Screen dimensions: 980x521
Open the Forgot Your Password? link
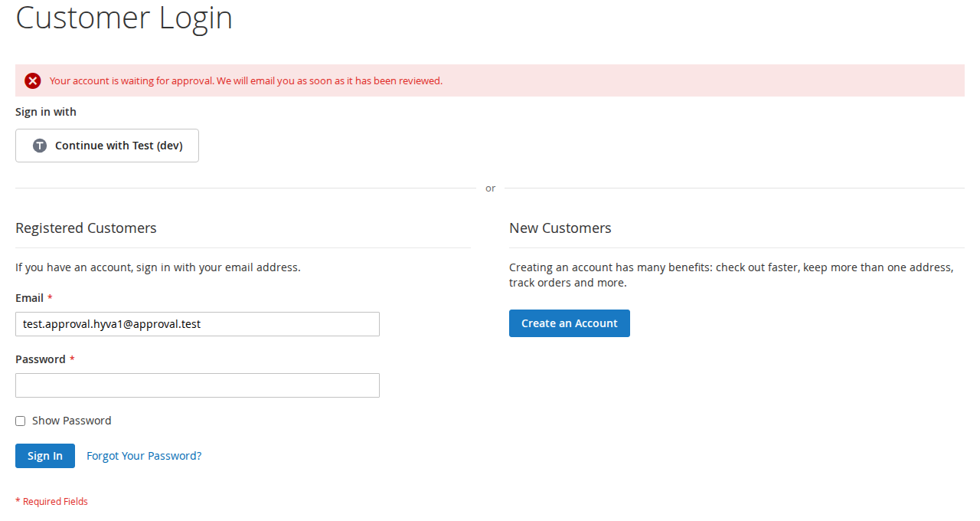(x=144, y=456)
